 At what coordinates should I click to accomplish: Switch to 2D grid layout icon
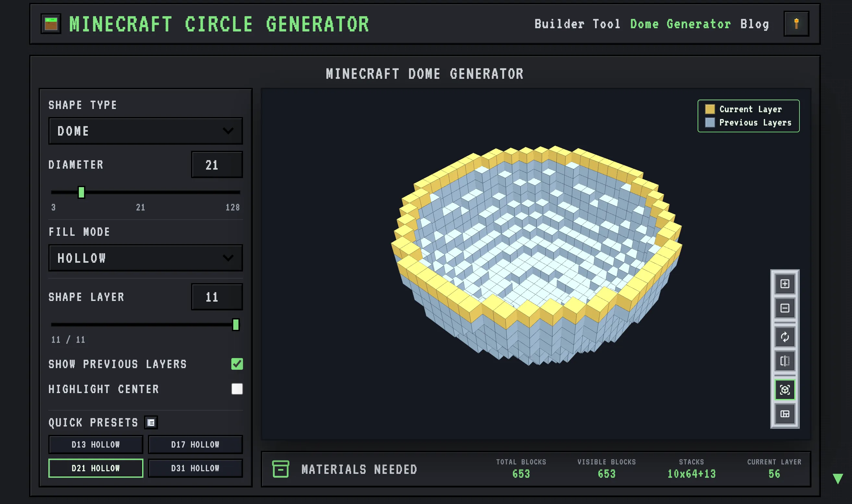click(x=785, y=414)
